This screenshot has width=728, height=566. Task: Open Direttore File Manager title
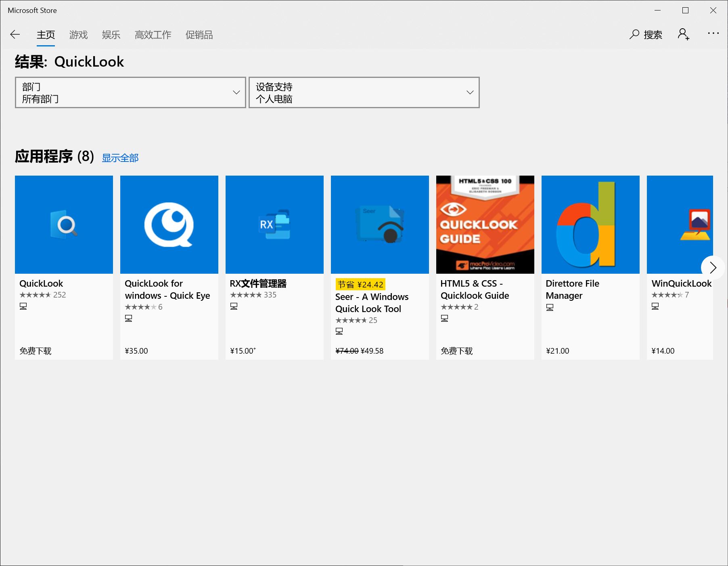pos(573,289)
